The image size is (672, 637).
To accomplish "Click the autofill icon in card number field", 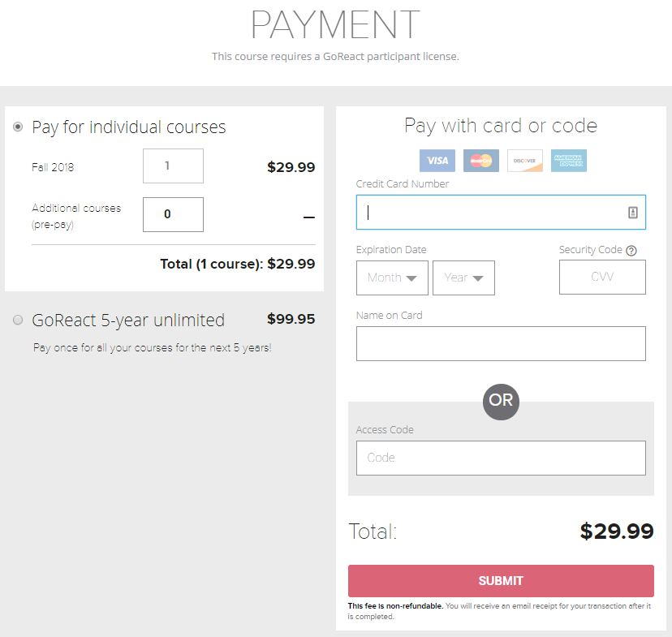I will (x=633, y=213).
